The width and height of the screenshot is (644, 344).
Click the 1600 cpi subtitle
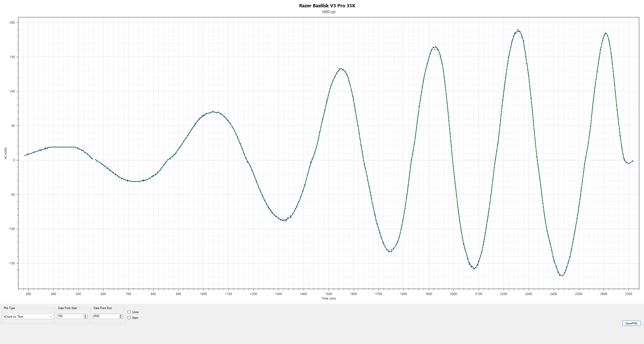point(328,12)
